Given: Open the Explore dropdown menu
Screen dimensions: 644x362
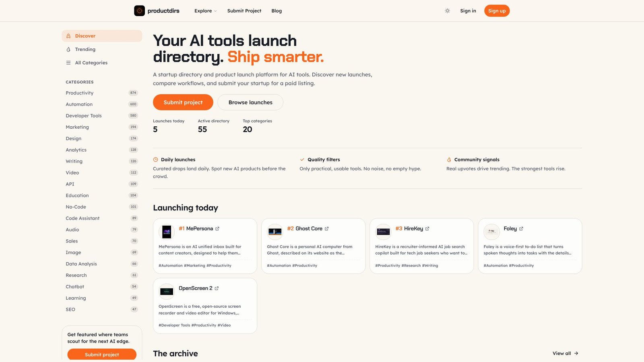Looking at the screenshot, I should [205, 11].
